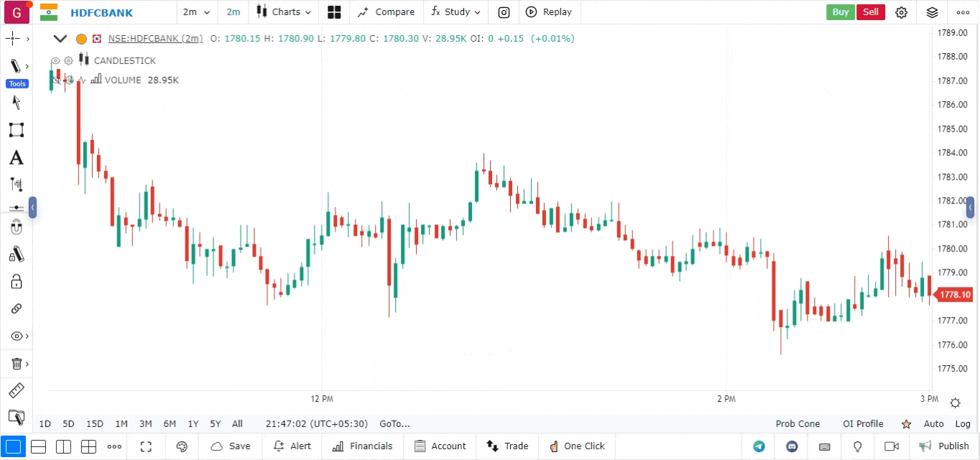Expand the Charts type dropdown

point(284,12)
